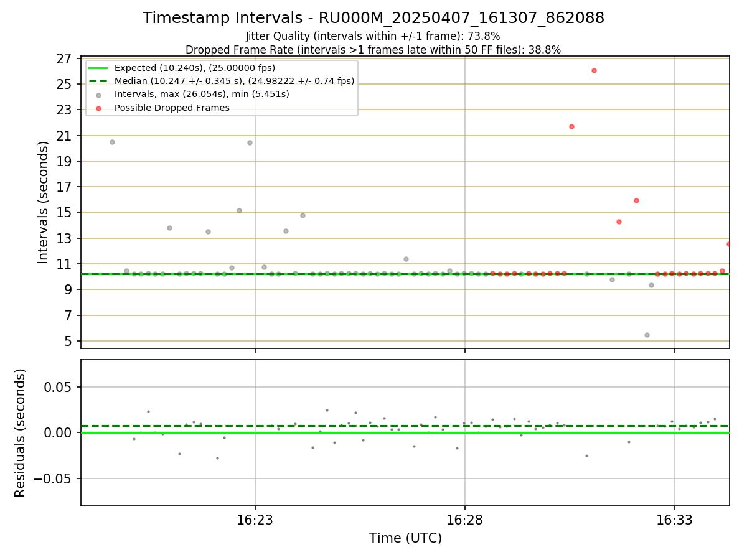
Task: Click the '13' tick on the intervals axis
Action: pos(65,239)
